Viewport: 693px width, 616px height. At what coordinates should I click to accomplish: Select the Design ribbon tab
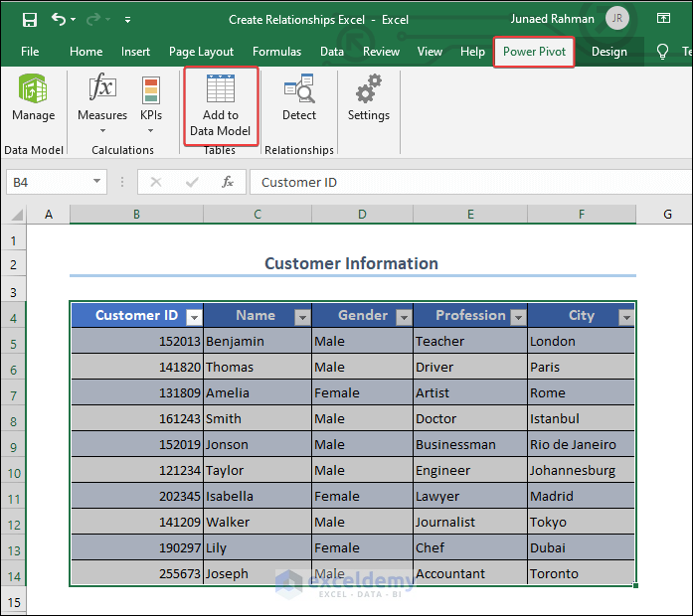(608, 52)
